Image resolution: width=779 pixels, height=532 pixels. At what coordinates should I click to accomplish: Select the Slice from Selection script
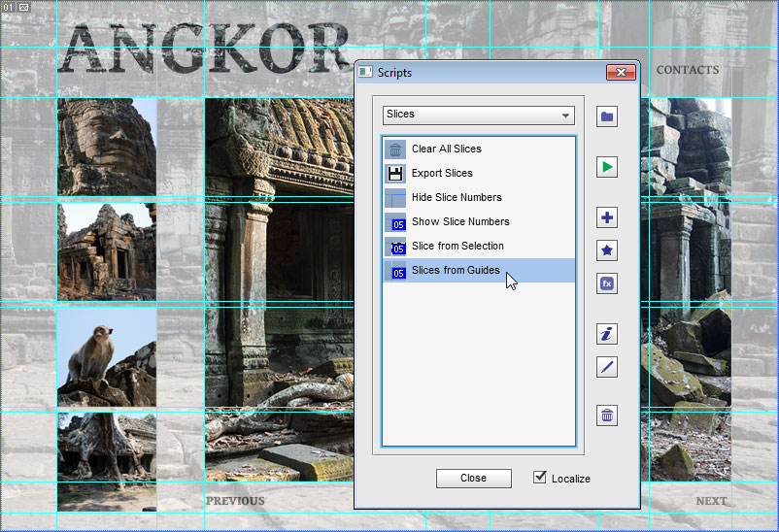pyautogui.click(x=480, y=247)
